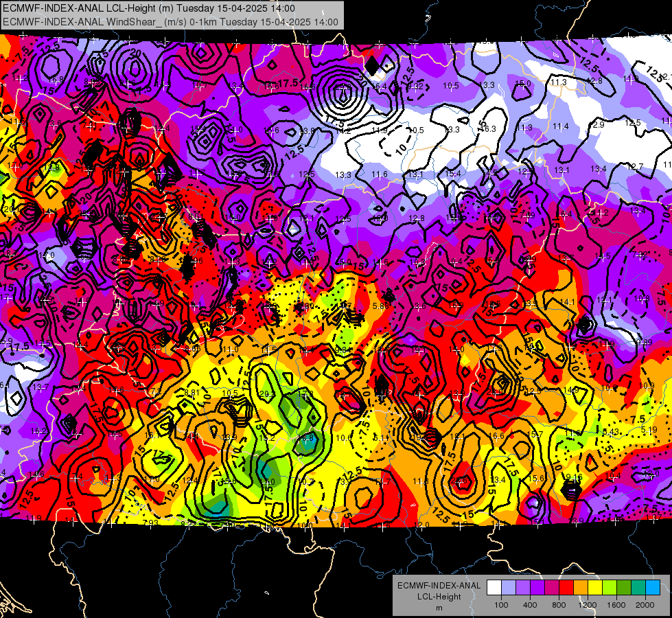Click the sky blue swatch at legend end
The image size is (672, 618).
click(x=653, y=588)
